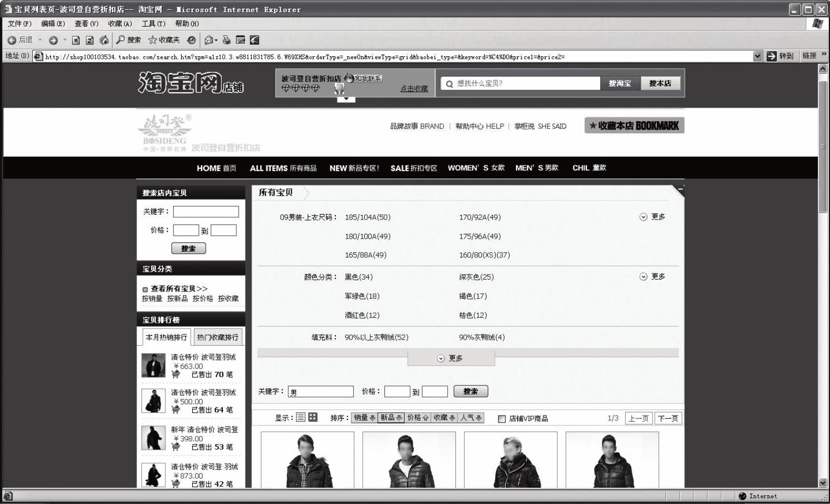Open the 工具(T) menu
830x504 pixels.
coord(153,23)
